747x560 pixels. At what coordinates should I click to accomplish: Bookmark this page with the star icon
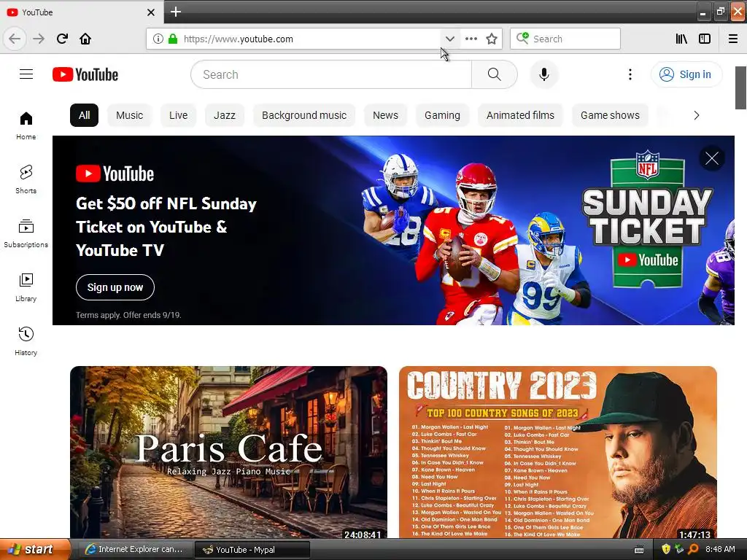[x=492, y=39]
